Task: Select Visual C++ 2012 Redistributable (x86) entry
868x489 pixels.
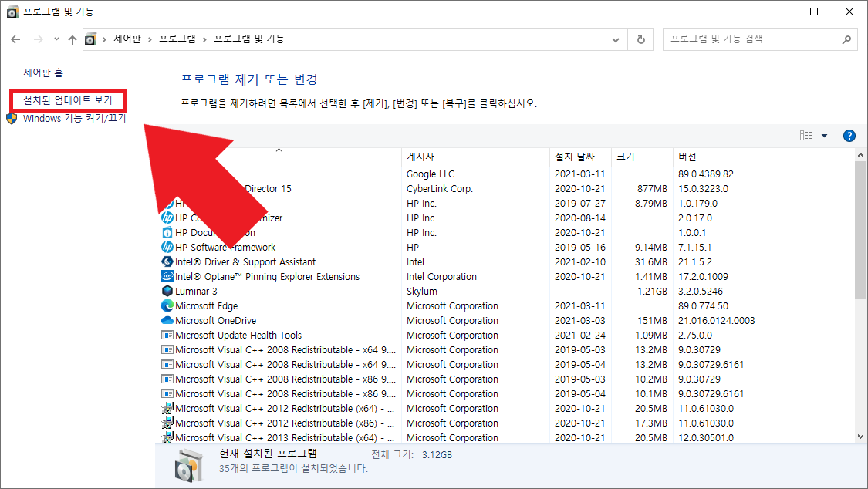Action: [285, 423]
